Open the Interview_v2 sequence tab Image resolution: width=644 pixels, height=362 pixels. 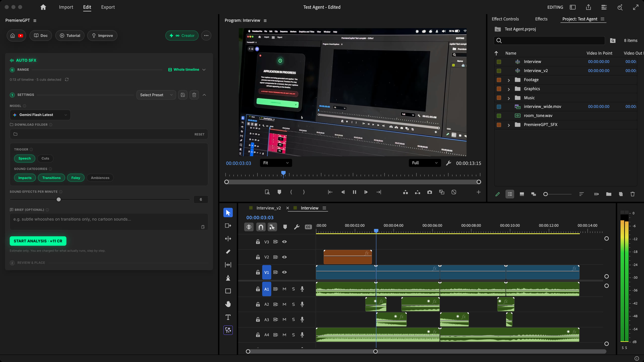point(268,208)
